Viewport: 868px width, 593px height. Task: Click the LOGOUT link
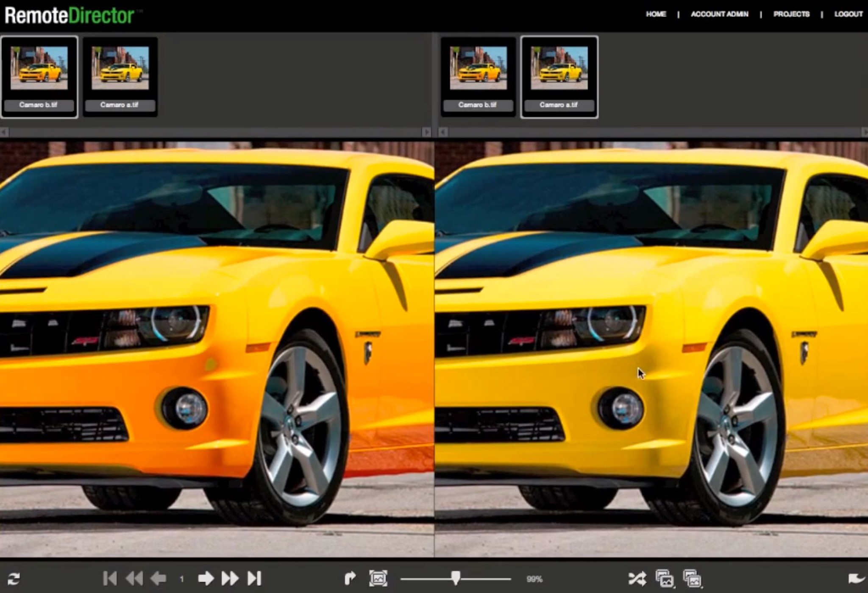click(x=849, y=14)
